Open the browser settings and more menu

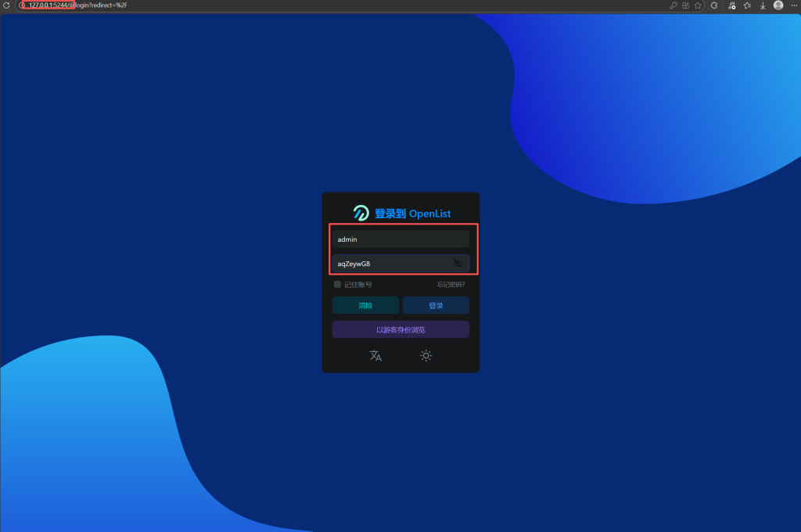click(793, 5)
